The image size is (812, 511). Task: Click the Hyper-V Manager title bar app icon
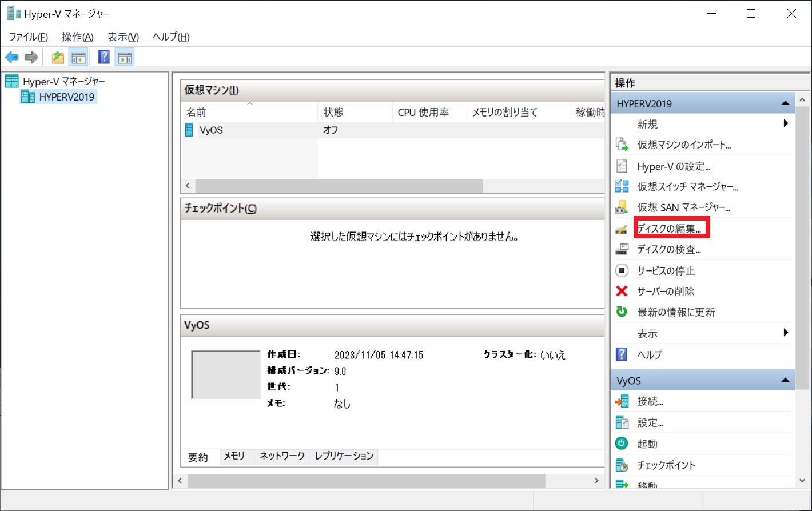tap(14, 14)
